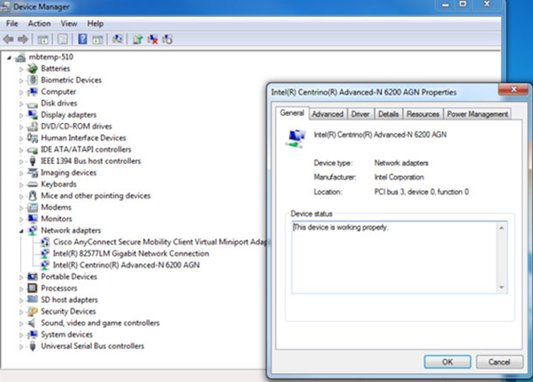Viewport: 533px width, 382px height.
Task: Click the Cisco AnyConnect adapter icon
Action: pyautogui.click(x=45, y=242)
